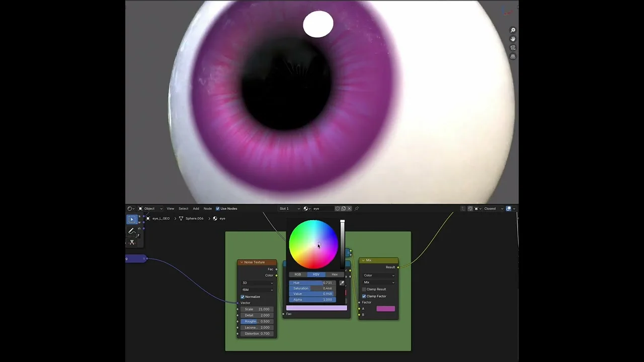
Task: Select eye_L_GEO in the breadcrumb path
Action: click(161, 218)
